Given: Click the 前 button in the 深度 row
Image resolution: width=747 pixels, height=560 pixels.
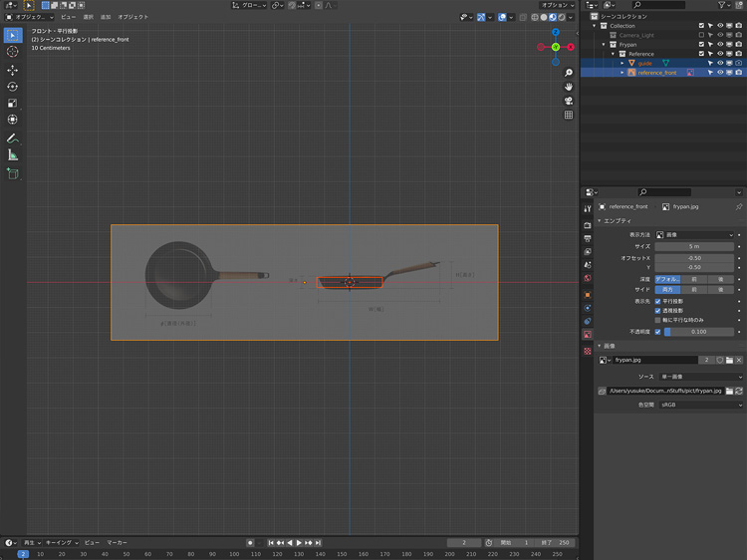Looking at the screenshot, I should click(x=694, y=279).
